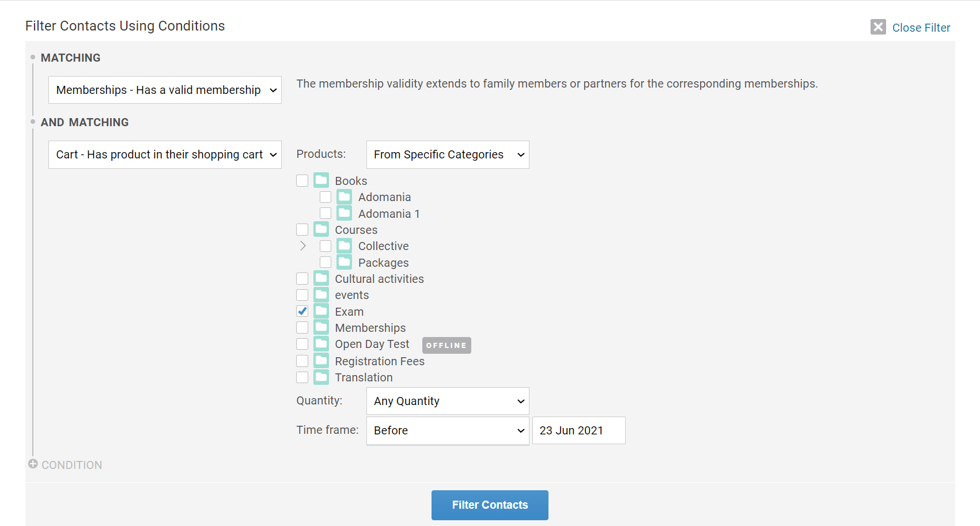Click the Books folder icon

[x=321, y=180]
